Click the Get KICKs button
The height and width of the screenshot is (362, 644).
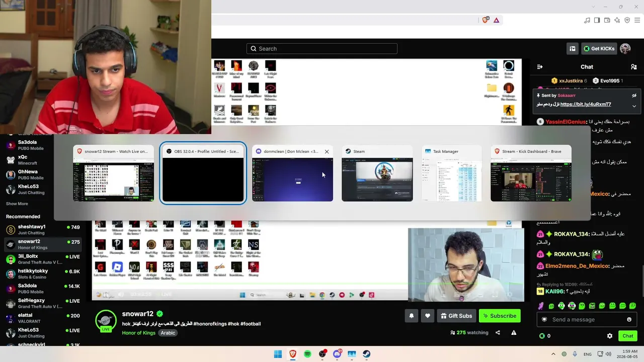pos(599,49)
